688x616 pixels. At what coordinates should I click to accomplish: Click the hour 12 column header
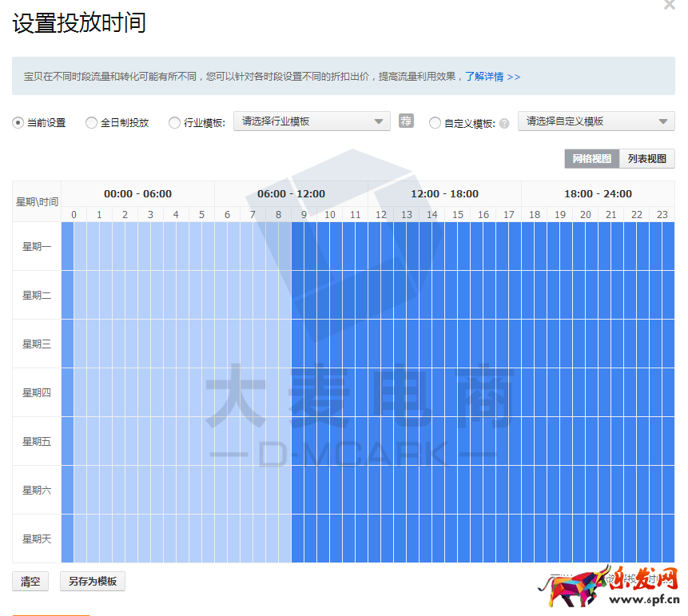click(381, 214)
